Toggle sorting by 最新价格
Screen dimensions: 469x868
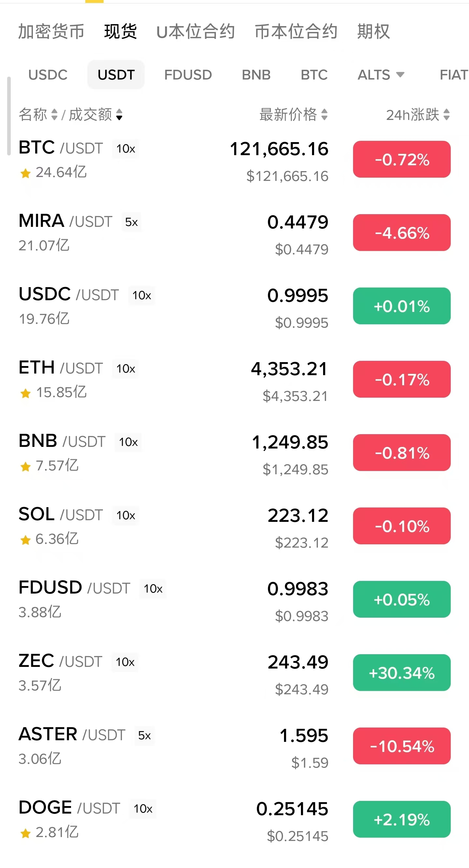click(x=324, y=114)
